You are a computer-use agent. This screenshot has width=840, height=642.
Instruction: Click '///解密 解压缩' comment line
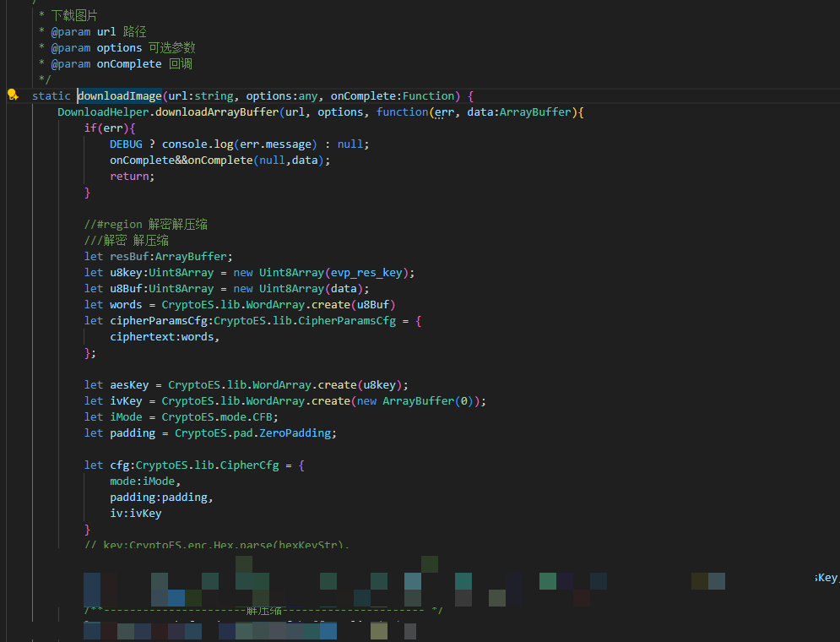[x=127, y=240]
